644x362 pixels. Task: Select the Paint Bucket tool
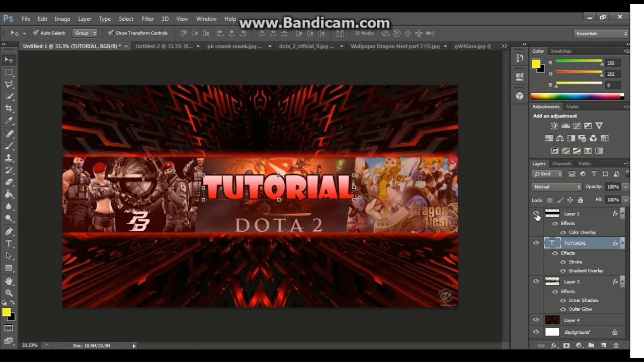point(9,194)
